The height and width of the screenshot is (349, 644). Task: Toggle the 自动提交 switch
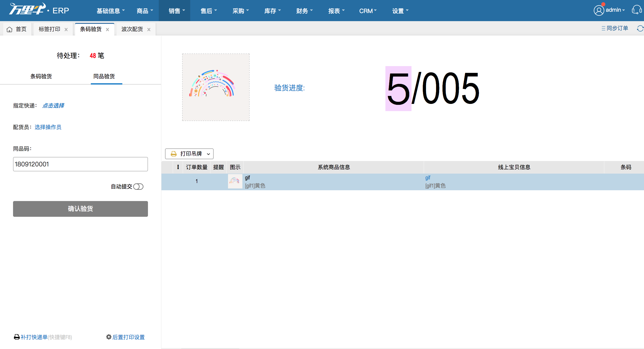(x=138, y=186)
